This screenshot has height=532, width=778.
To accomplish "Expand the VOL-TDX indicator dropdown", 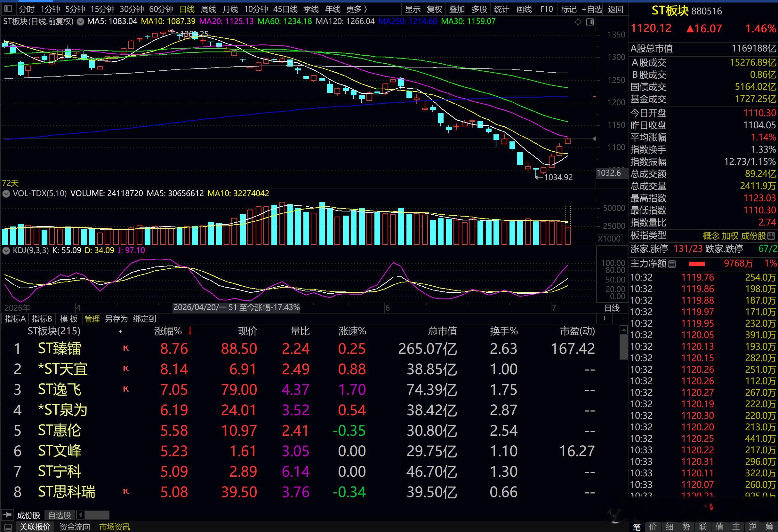I will (x=6, y=194).
